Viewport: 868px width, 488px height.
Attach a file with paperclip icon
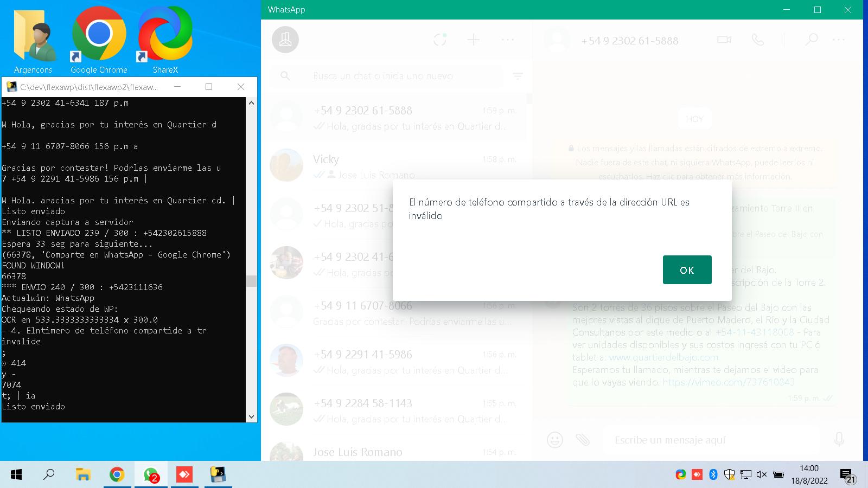(583, 440)
